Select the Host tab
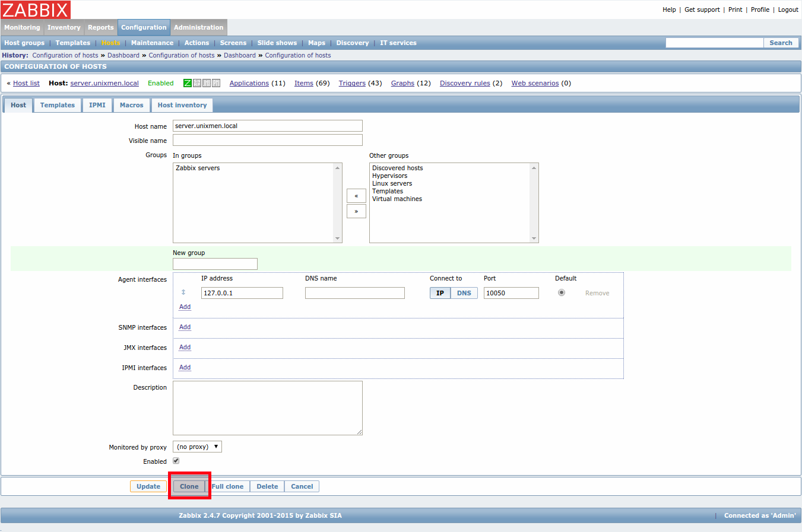 click(x=18, y=105)
